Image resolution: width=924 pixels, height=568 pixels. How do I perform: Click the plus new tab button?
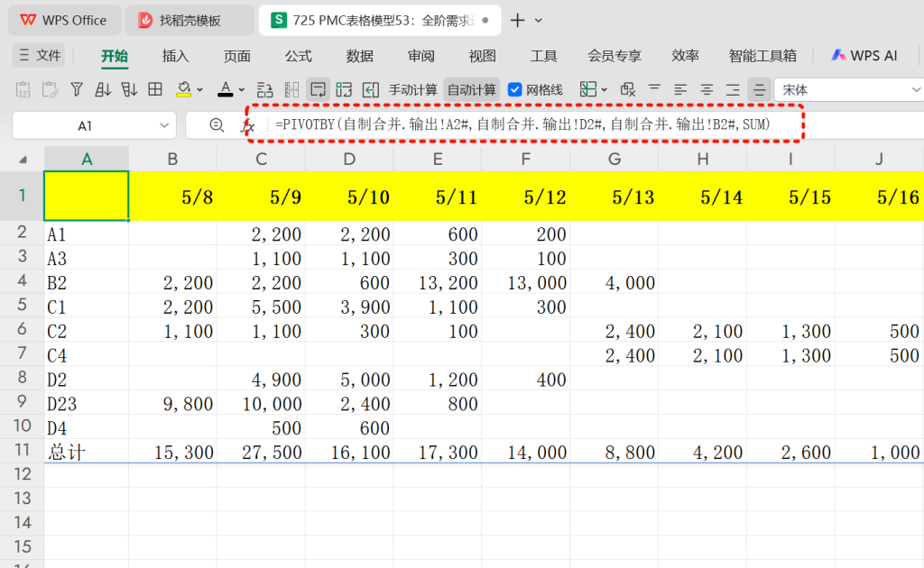pyautogui.click(x=517, y=20)
